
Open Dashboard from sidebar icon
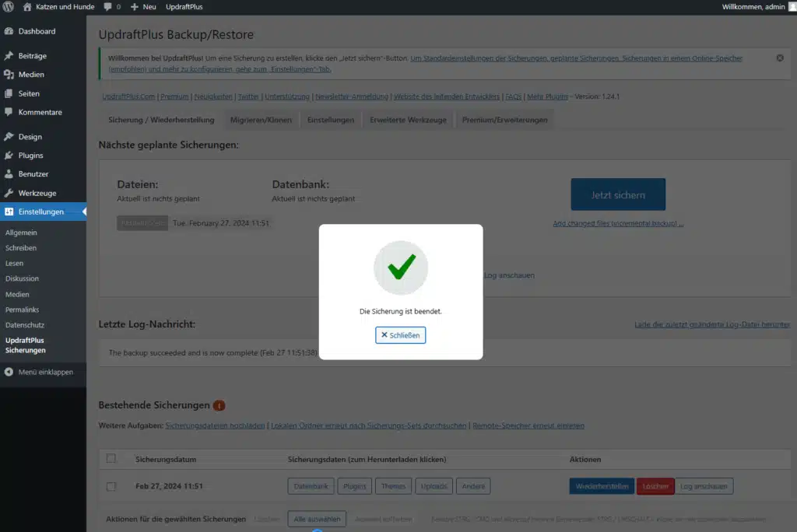(x=9, y=31)
